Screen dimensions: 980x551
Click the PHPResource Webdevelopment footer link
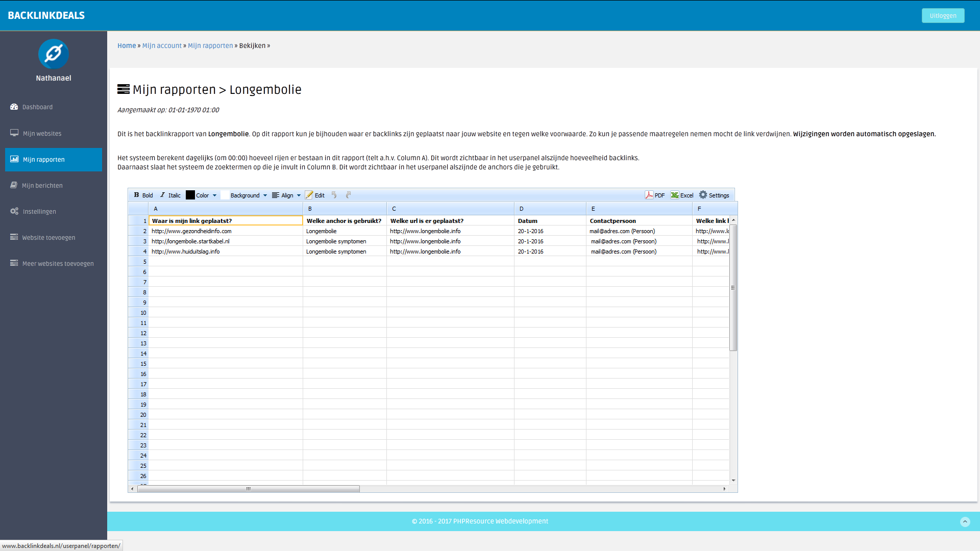(x=501, y=521)
